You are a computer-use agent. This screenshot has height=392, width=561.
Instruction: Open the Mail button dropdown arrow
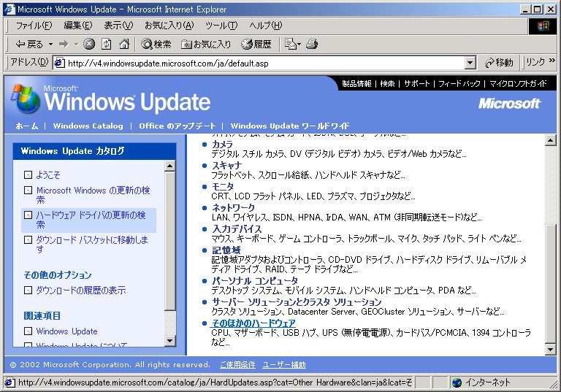[x=299, y=45]
